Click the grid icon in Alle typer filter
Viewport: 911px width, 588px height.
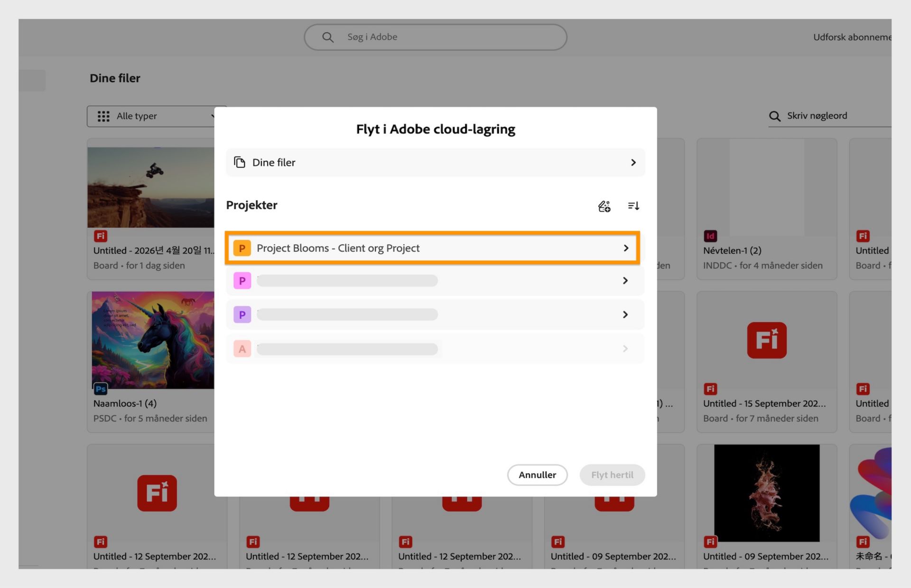click(x=103, y=116)
